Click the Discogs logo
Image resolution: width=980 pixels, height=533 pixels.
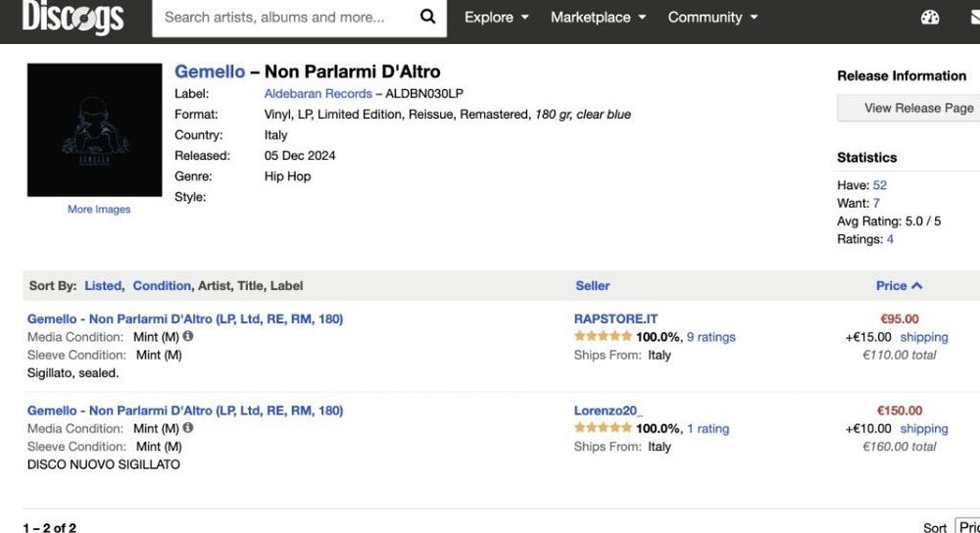click(73, 17)
